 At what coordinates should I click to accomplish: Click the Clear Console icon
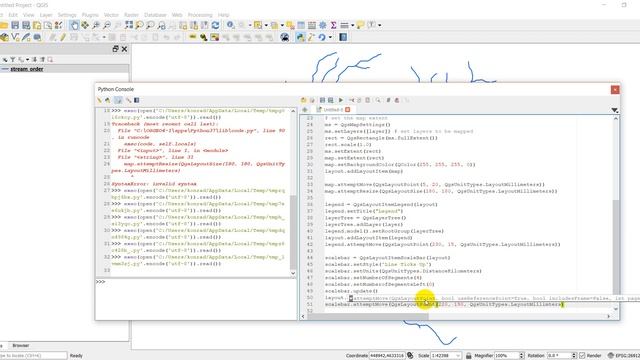99,100
